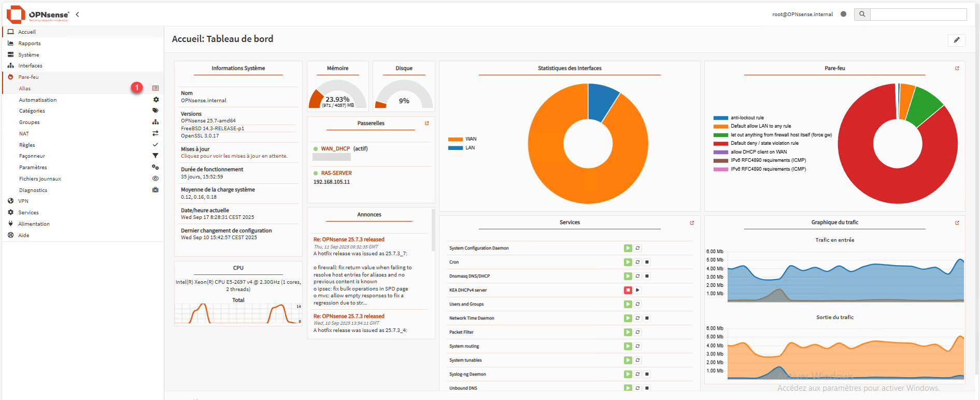Start the KEA DHCPv4 server
The height and width of the screenshot is (400, 980).
637,291
